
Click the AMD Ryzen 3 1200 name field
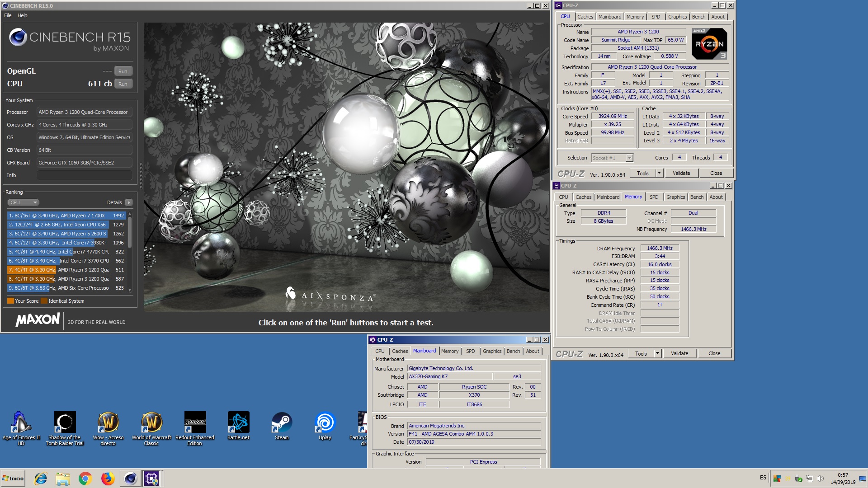tap(638, 32)
